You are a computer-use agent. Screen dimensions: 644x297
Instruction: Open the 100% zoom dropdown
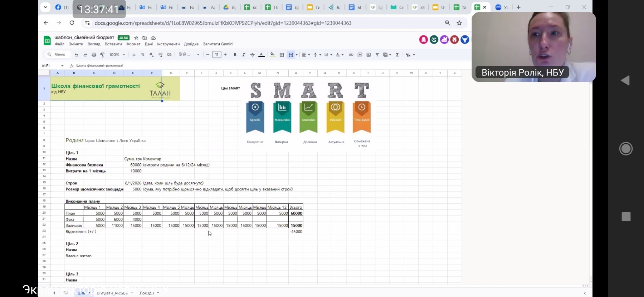(x=117, y=55)
